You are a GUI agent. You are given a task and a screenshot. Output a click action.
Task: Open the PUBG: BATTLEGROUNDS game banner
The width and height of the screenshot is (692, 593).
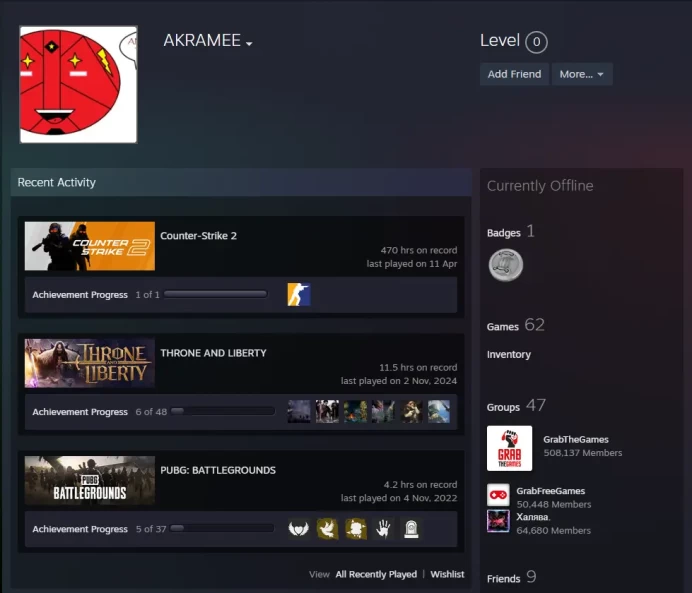90,480
